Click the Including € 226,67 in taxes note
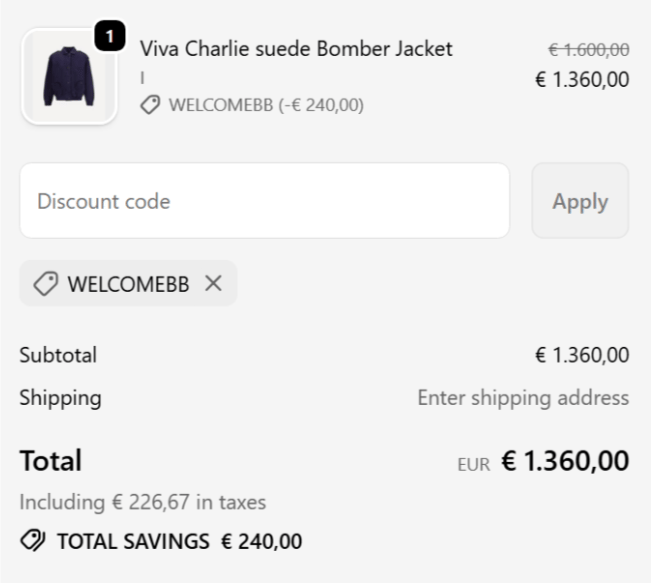Screen dimensions: 651x583 142,502
